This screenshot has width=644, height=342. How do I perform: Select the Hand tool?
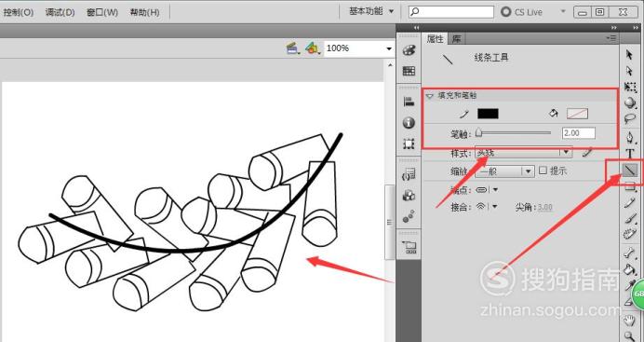629,321
